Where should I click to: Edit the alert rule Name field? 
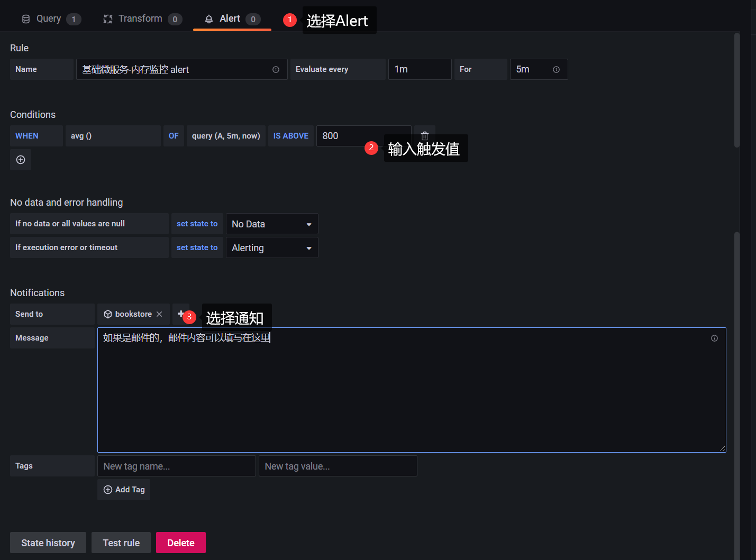pos(182,69)
